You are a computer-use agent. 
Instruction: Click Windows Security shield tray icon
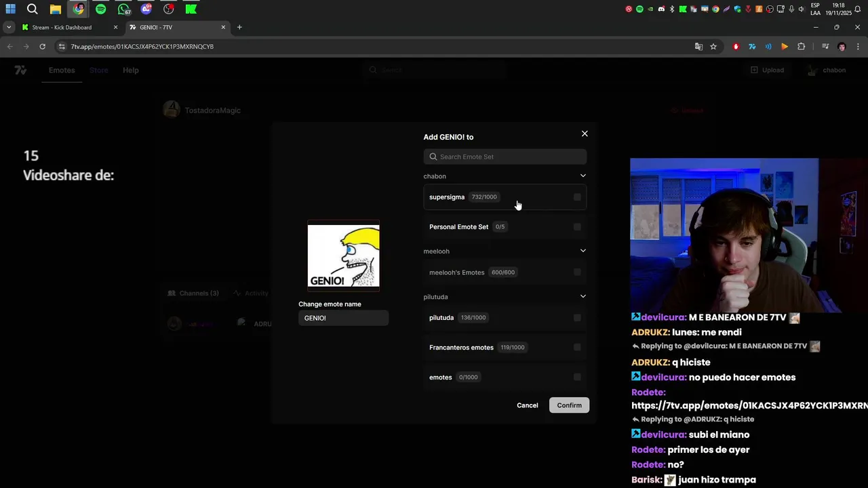click(737, 9)
